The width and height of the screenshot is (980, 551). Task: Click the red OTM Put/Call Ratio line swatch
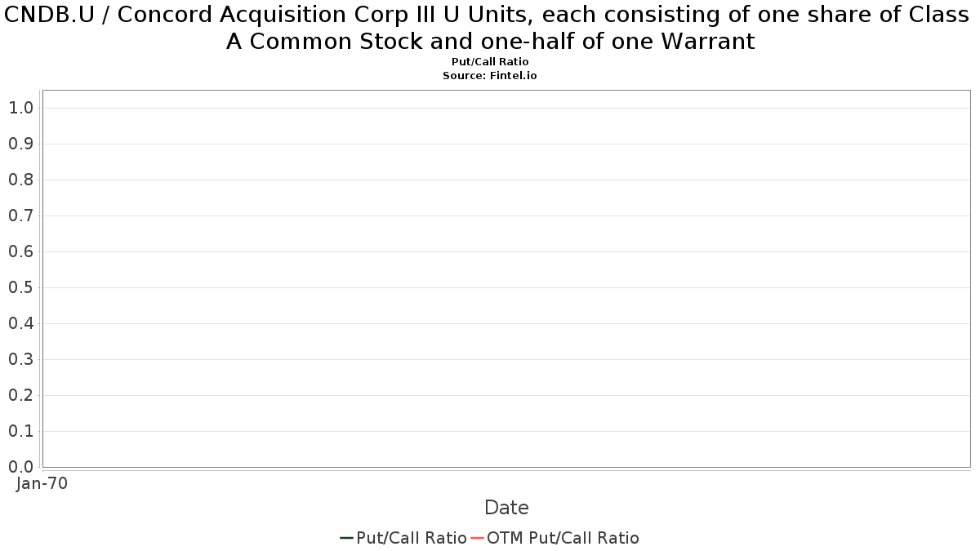477,538
